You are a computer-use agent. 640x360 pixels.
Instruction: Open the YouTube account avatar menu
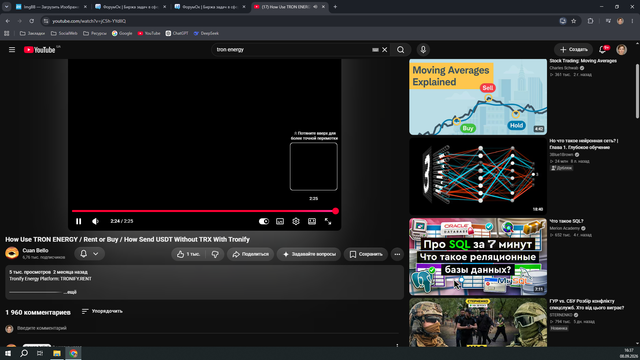click(621, 50)
